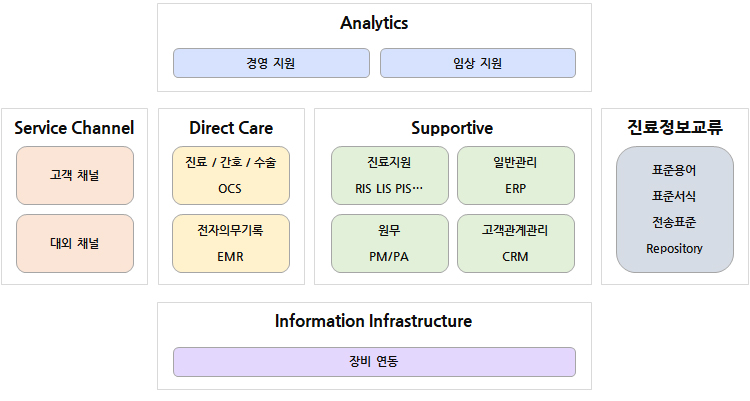Click the 일반관리 ERP box
Screen dimensions: 750x401
516,176
